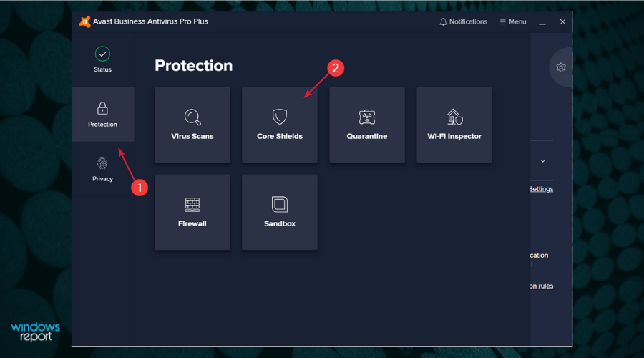Expand the chevron in right panel

click(x=543, y=161)
